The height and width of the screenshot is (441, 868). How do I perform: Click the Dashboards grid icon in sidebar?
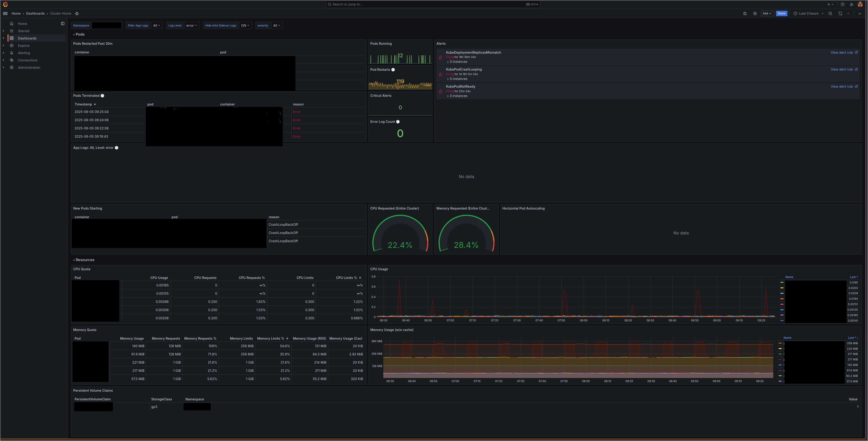click(x=12, y=38)
